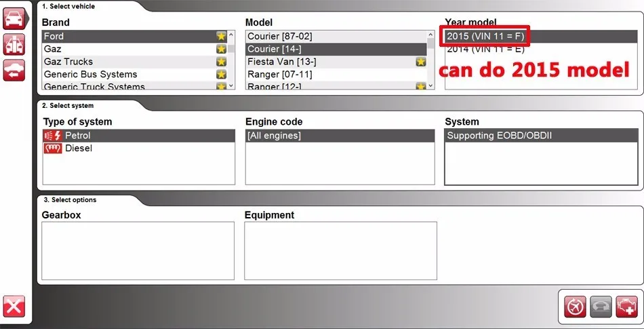644x329 pixels.
Task: Click inside the empty Gearbox list box
Action: 138,250
